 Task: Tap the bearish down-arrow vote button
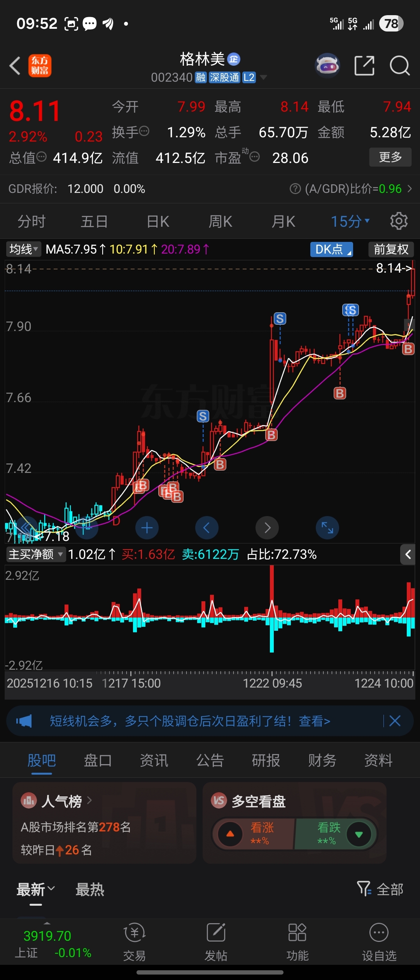359,834
